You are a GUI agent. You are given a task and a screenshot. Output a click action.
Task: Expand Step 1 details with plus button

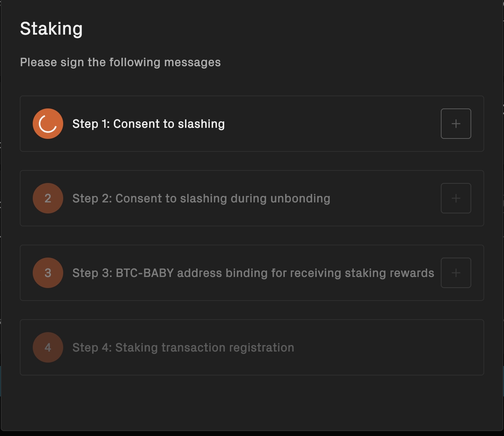pos(456,124)
